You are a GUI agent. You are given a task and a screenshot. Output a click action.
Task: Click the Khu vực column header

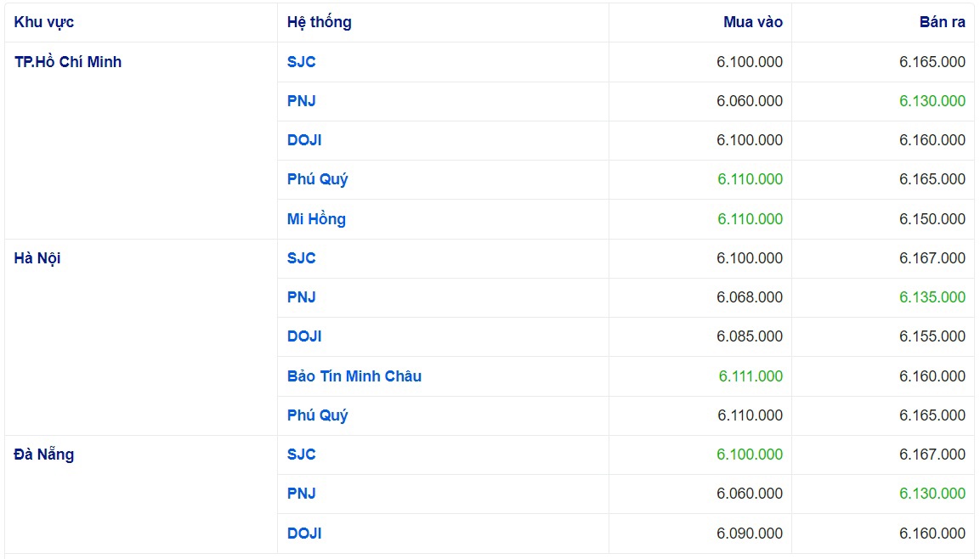tap(44, 22)
